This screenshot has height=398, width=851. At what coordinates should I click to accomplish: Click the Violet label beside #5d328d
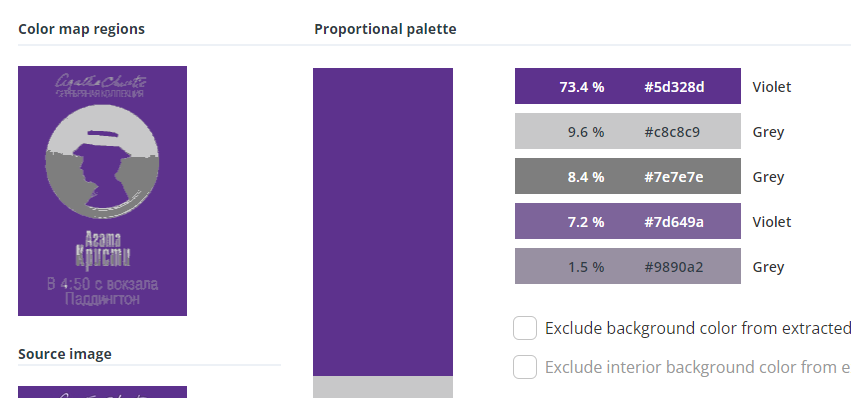(x=771, y=87)
